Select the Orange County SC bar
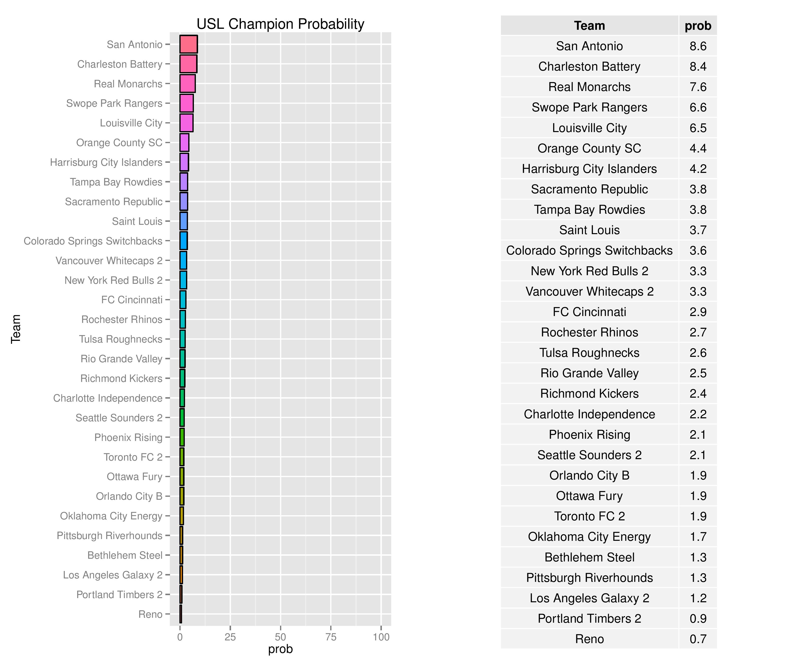The image size is (812, 664). click(x=184, y=143)
